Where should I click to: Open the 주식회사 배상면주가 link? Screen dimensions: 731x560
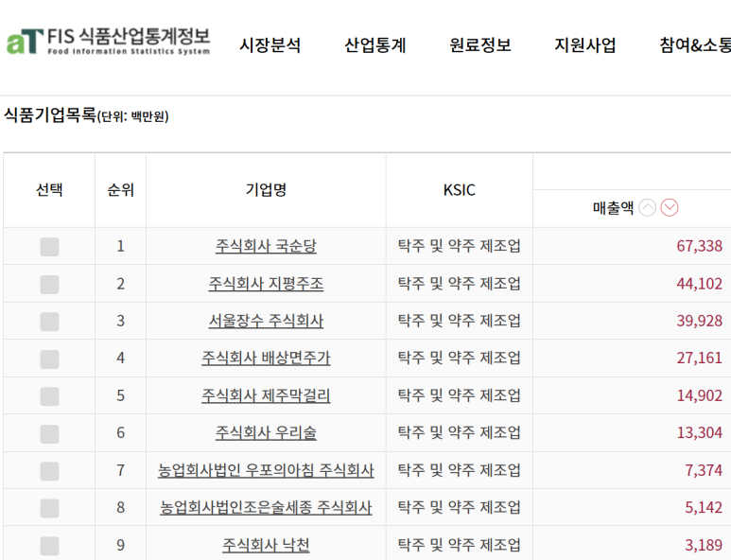[x=266, y=359]
